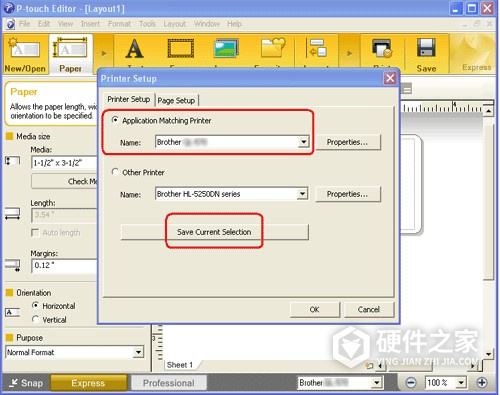The image size is (500, 395).
Task: Open the Purpose Normal Format dropdown
Action: click(138, 352)
